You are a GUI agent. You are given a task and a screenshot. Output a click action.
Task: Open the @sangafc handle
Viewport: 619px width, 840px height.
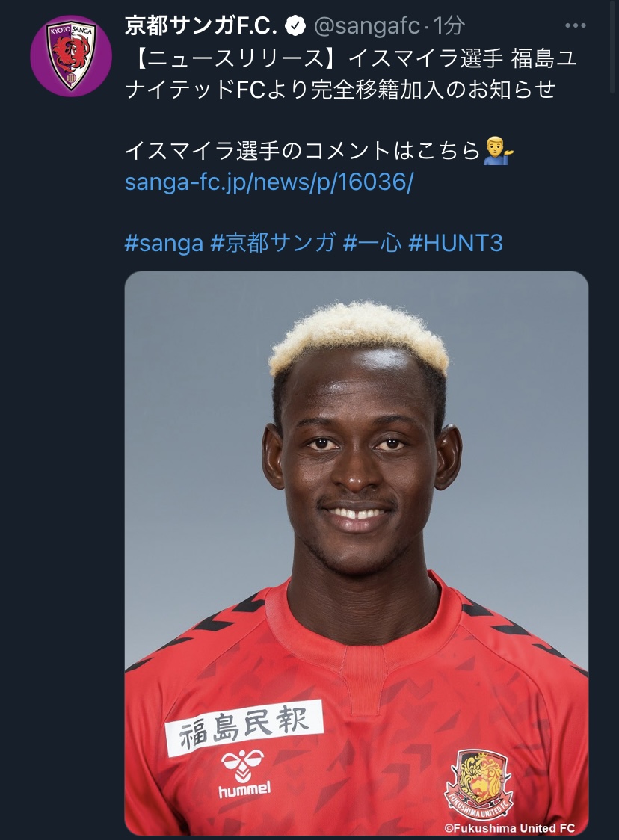(366, 25)
